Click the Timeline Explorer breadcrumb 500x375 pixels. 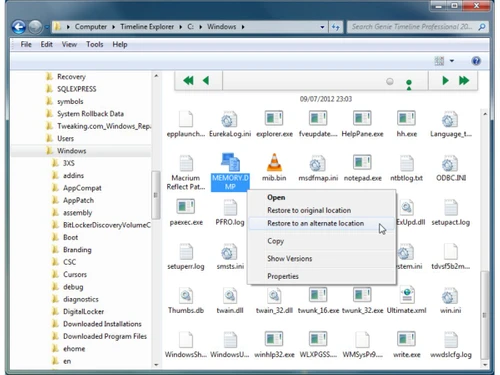(147, 27)
